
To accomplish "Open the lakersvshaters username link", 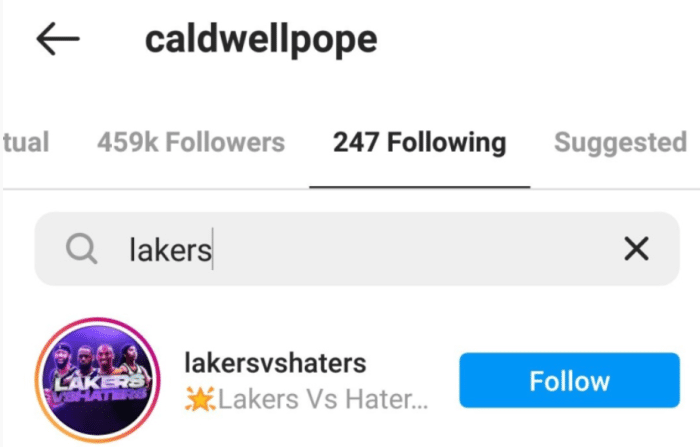I will pos(275,363).
